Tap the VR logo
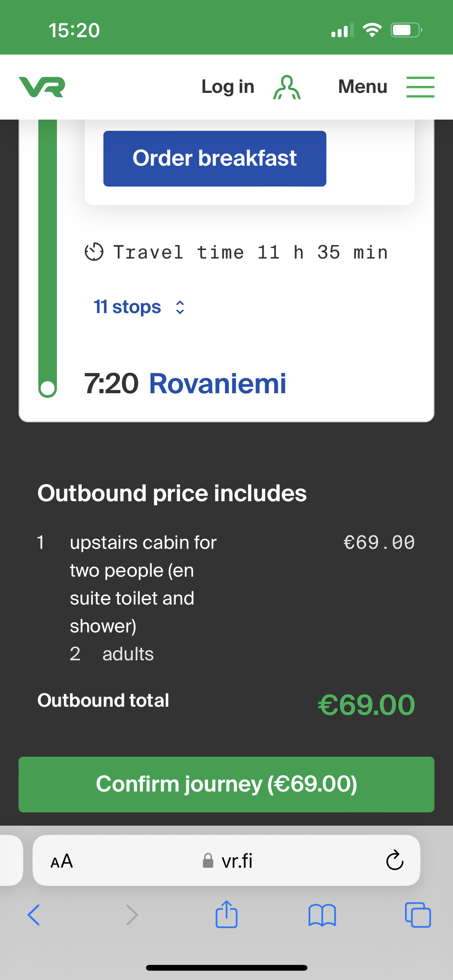The width and height of the screenshot is (453, 980). pos(42,87)
